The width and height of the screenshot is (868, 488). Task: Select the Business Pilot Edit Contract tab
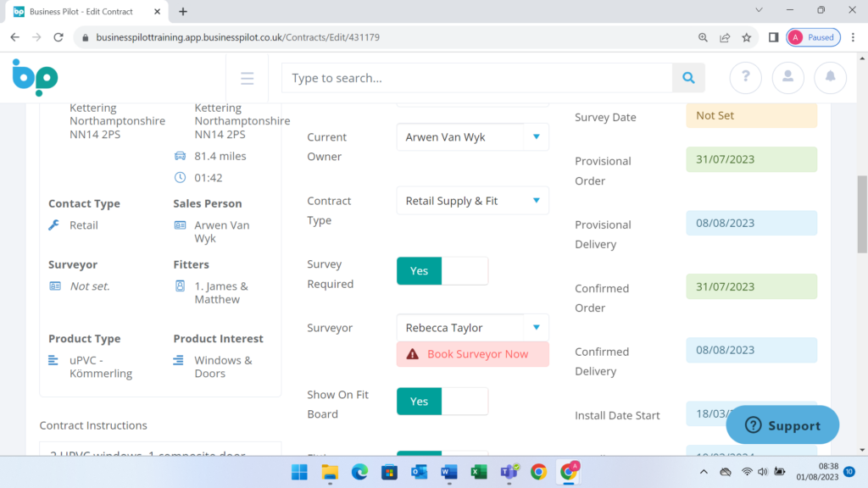(x=81, y=12)
